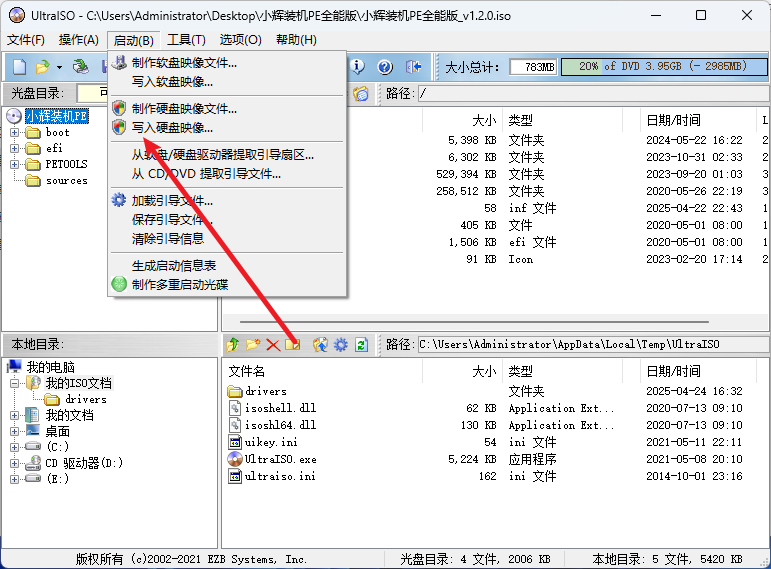Expand the 桌面 tree node

click(x=14, y=431)
